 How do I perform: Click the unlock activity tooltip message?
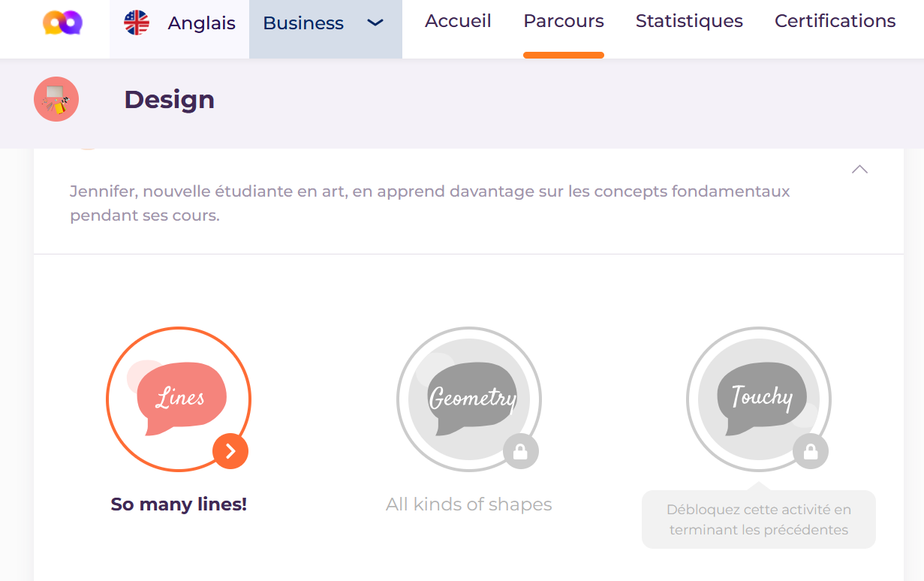tap(758, 519)
